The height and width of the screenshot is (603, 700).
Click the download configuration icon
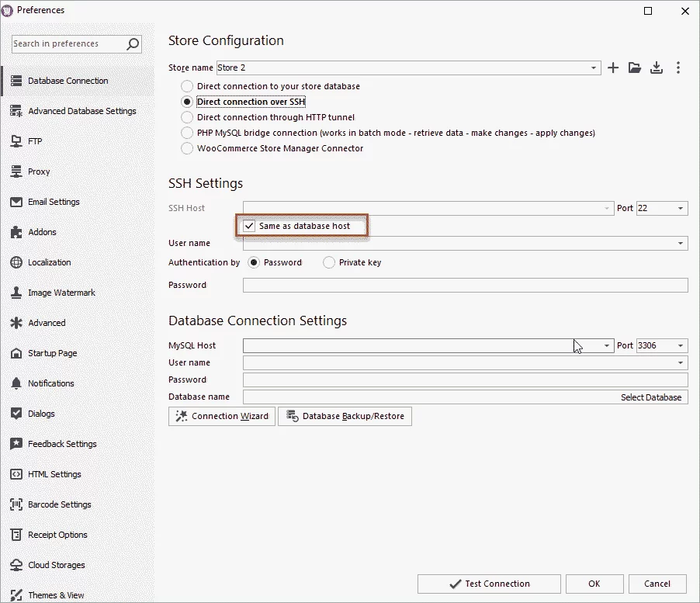click(657, 68)
